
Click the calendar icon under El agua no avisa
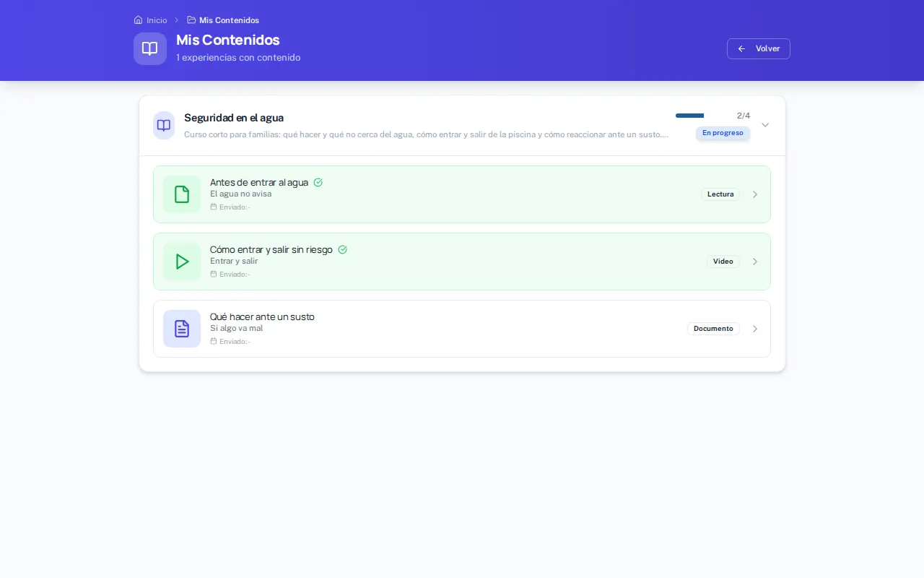click(x=214, y=207)
